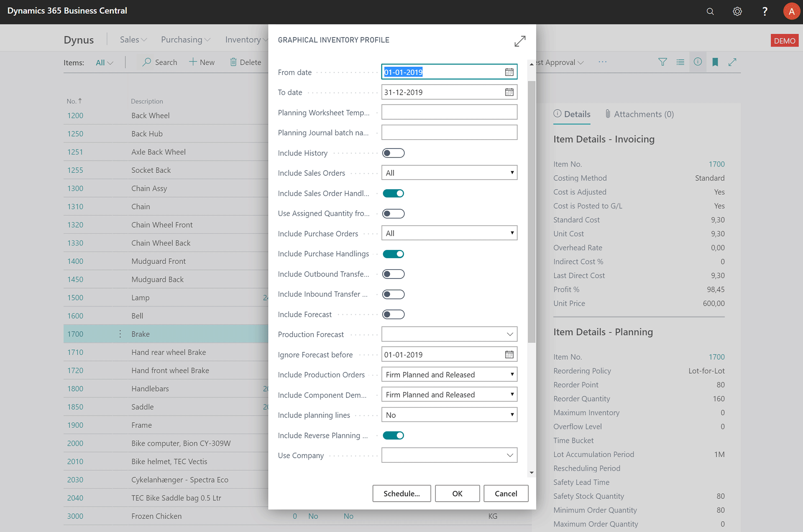Viewport: 803px width, 532px height.
Task: Switch to the Attachments tab
Action: (x=639, y=114)
